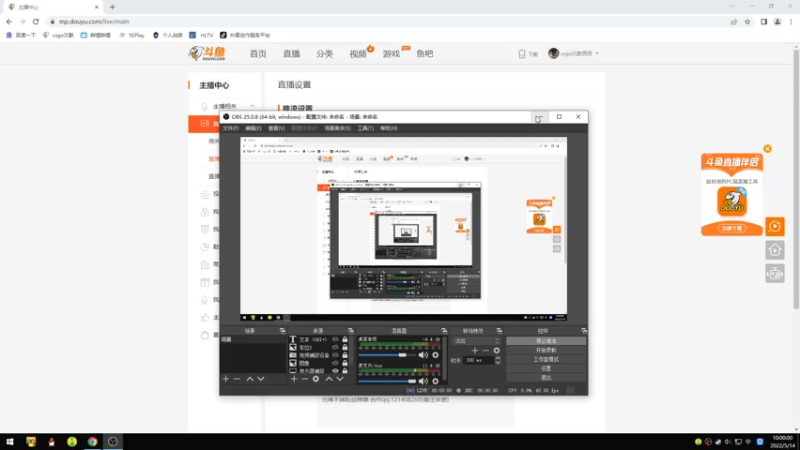Toggle lock on the video capture device source
800x450 pixels.
tap(345, 355)
